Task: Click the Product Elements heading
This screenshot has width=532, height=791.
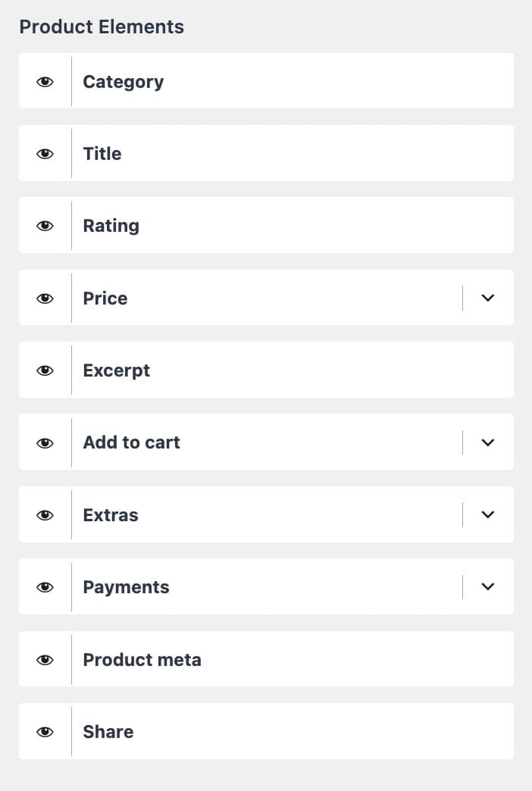Action: click(x=102, y=27)
